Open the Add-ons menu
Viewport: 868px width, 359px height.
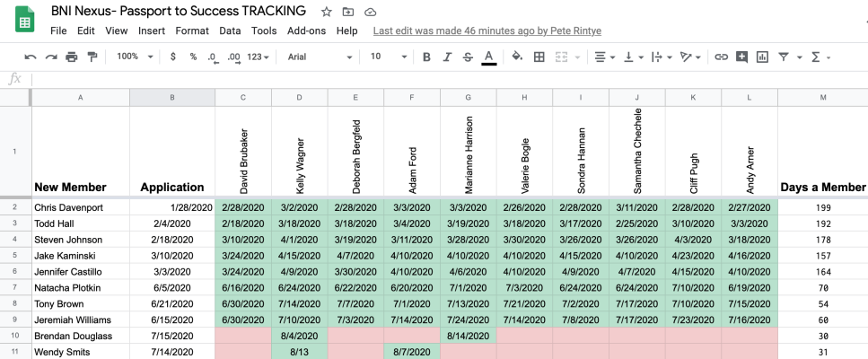tap(307, 31)
